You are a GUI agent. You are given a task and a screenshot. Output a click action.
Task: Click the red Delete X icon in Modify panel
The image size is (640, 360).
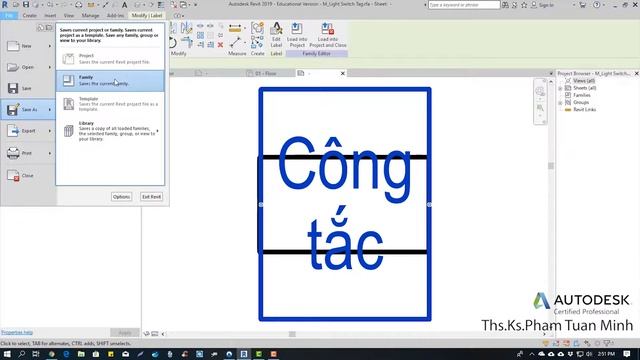[x=220, y=44]
